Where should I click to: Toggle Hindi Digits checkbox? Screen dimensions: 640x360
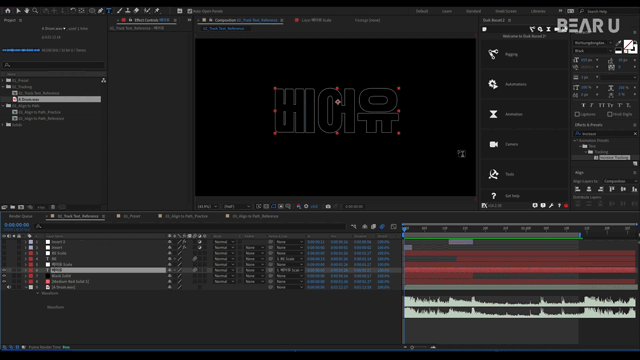point(609,114)
